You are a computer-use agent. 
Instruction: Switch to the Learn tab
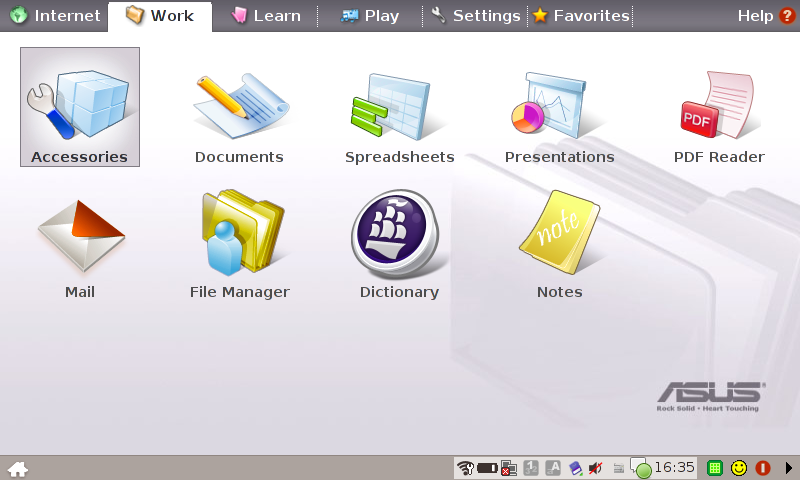pos(265,16)
